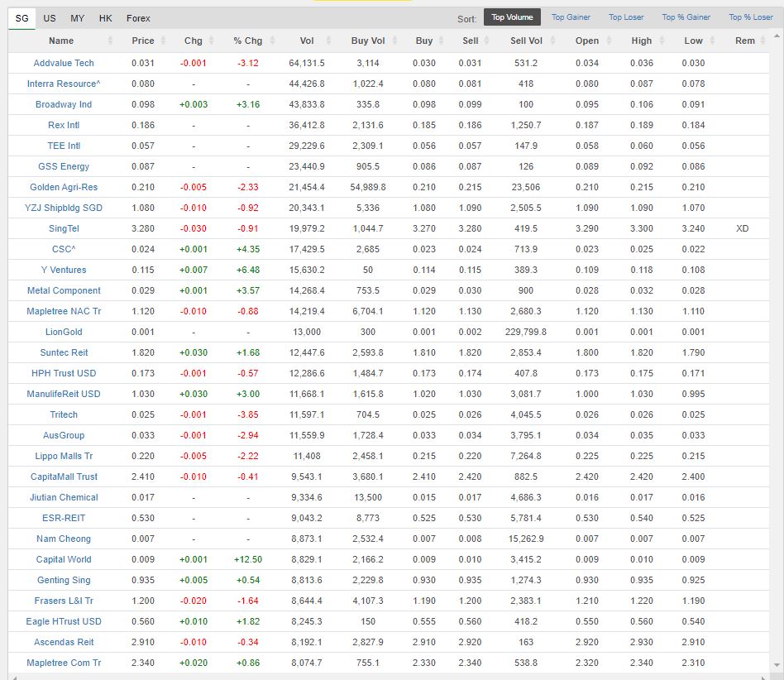View HPH Trust USD details
Viewport: 784px width, 680px height.
(x=64, y=373)
